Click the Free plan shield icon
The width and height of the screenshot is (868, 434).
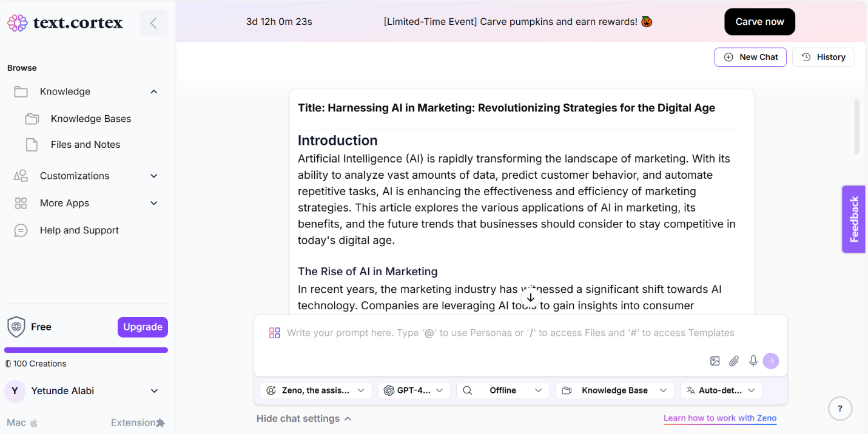tap(16, 327)
